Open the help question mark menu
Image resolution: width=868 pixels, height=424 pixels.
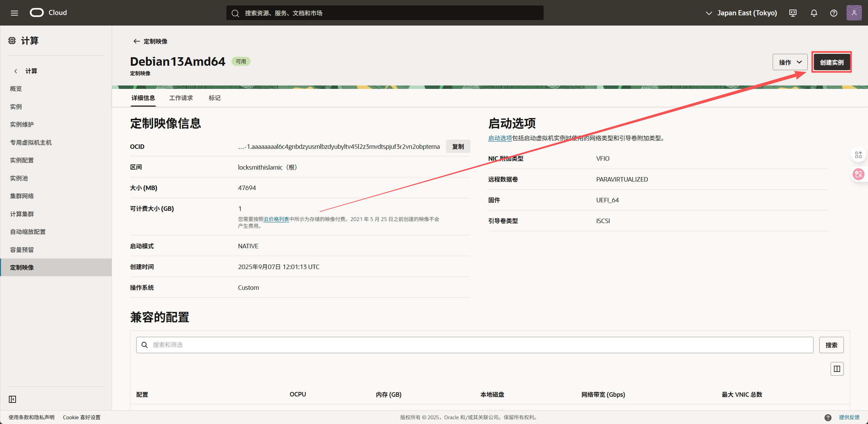[834, 13]
